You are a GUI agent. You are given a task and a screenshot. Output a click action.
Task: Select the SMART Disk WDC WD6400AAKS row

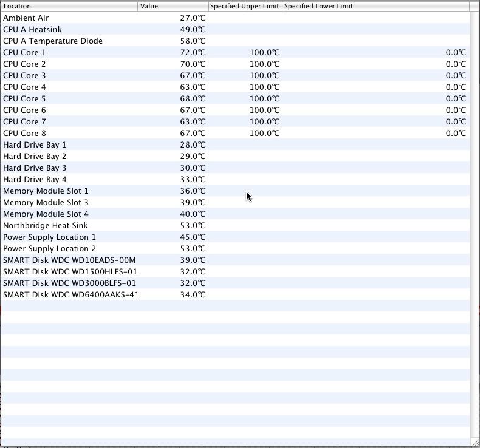[235, 294]
